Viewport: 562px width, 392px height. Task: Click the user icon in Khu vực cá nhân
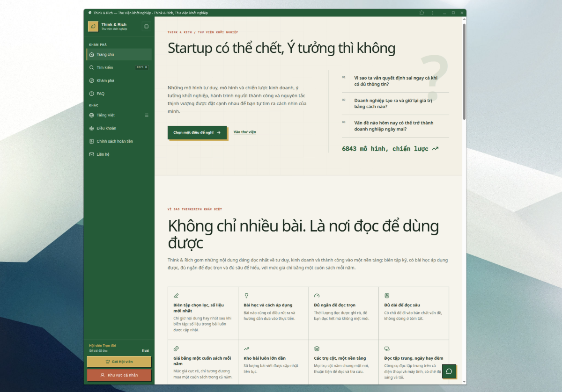103,375
